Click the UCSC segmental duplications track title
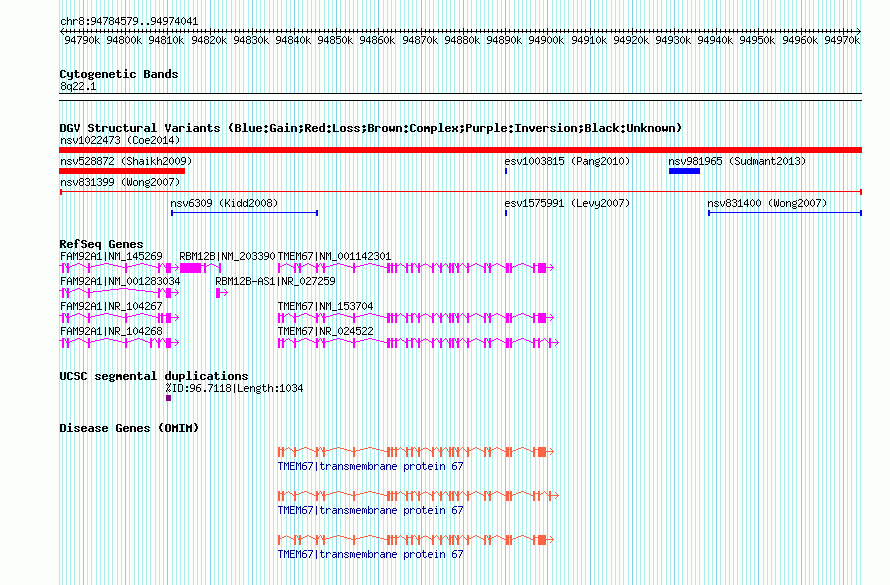 (154, 376)
